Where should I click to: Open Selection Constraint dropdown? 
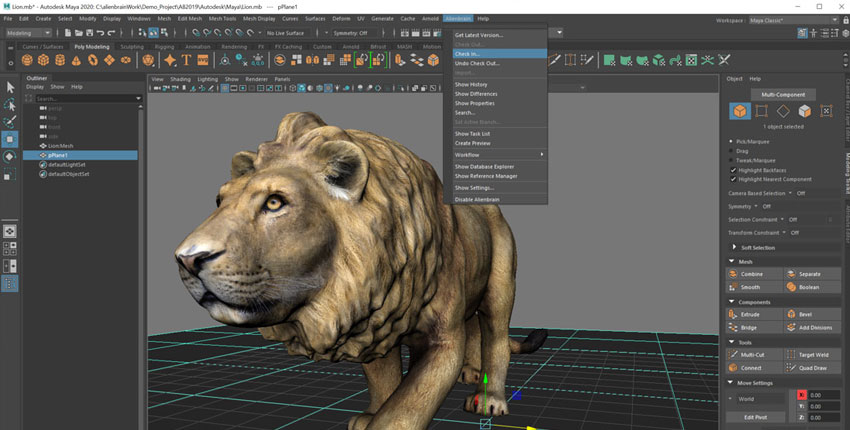pos(782,220)
